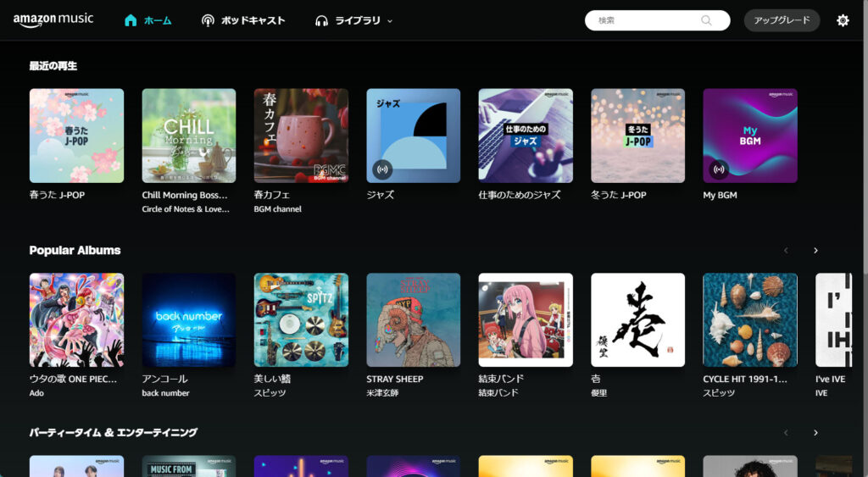
Task: Click the パーティータイム & エンターテイニング heading
Action: pyautogui.click(x=114, y=433)
